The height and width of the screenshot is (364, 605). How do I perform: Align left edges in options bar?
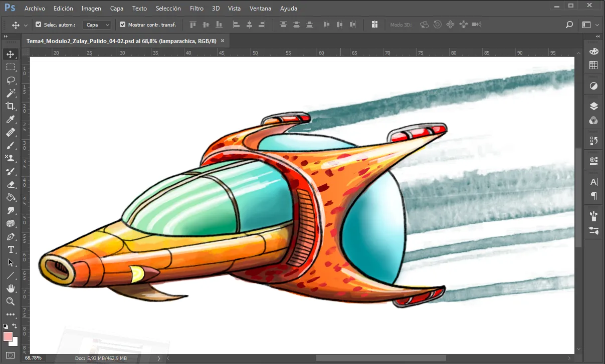point(236,25)
